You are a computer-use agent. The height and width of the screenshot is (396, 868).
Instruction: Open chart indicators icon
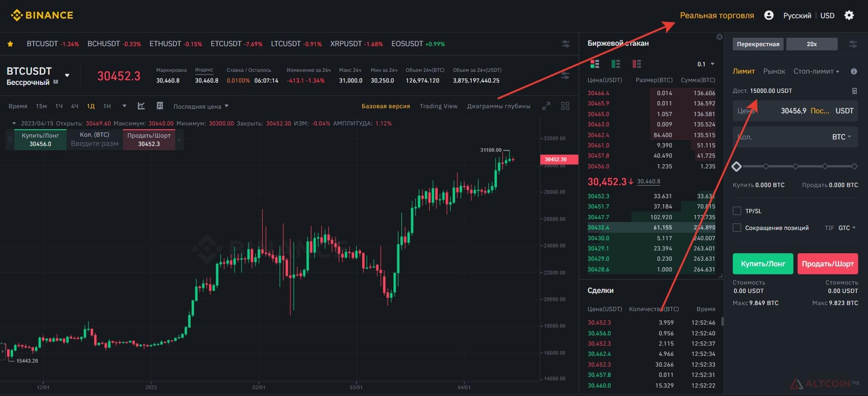pyautogui.click(x=141, y=106)
